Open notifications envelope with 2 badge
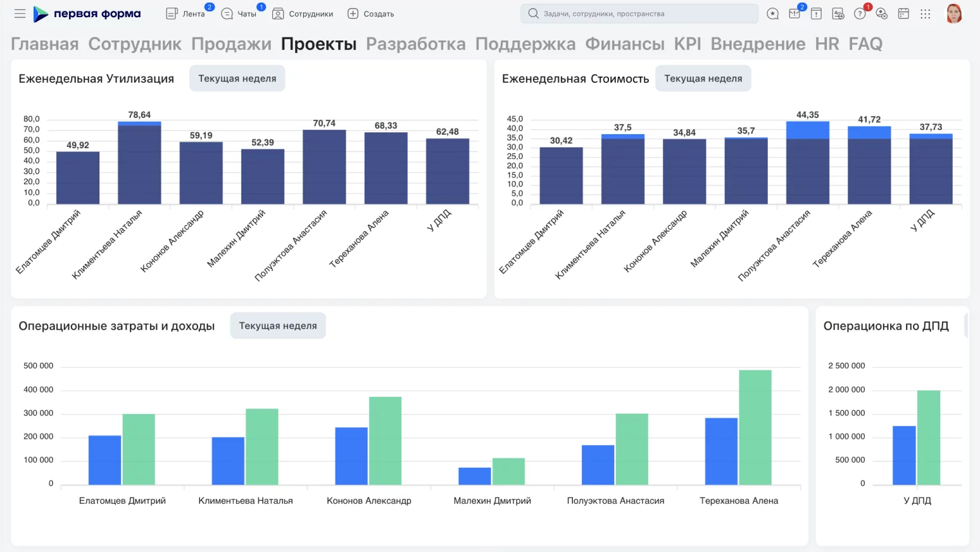Screen dimensions: 980x552 [x=794, y=13]
